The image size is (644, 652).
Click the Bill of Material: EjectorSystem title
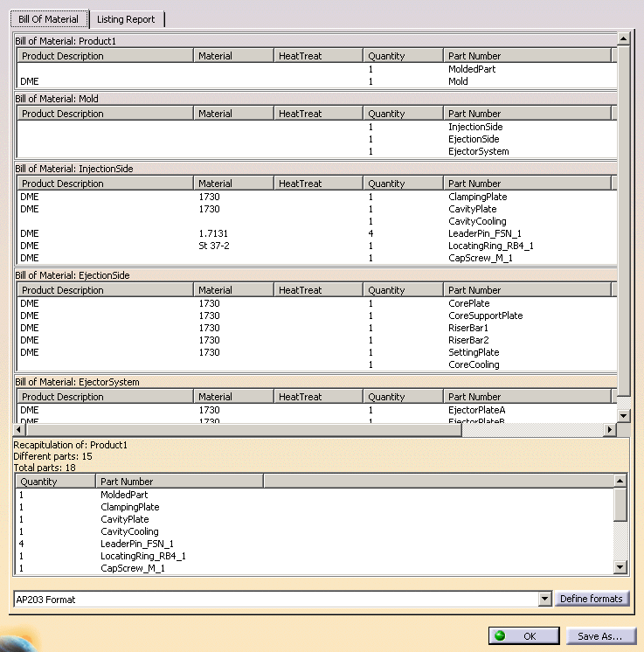(77, 382)
